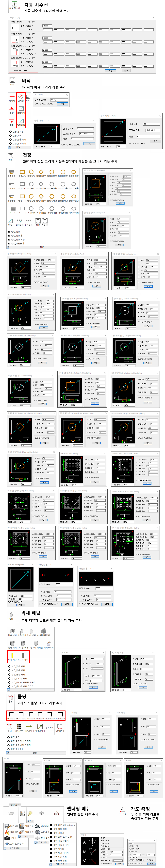Open the 설명_통나무 벽체 그리기 entry
Screen dimensions: 165x868
coord(21,686)
